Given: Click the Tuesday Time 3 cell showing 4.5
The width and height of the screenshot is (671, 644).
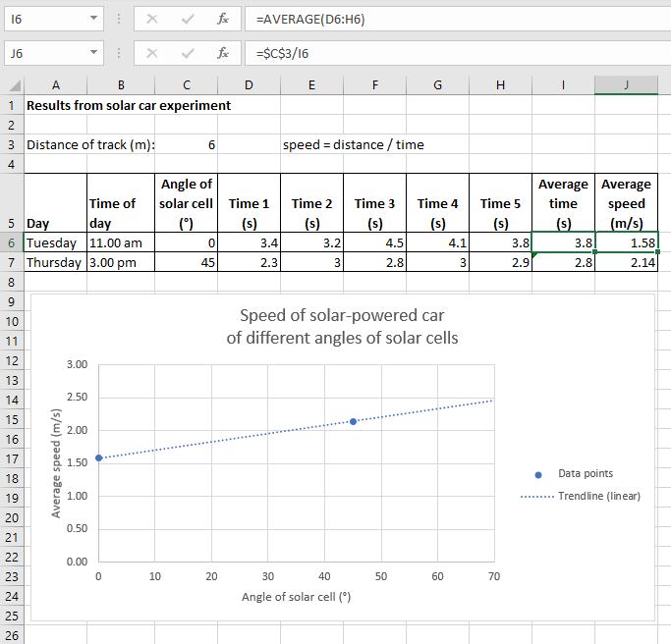Looking at the screenshot, I should click(375, 242).
